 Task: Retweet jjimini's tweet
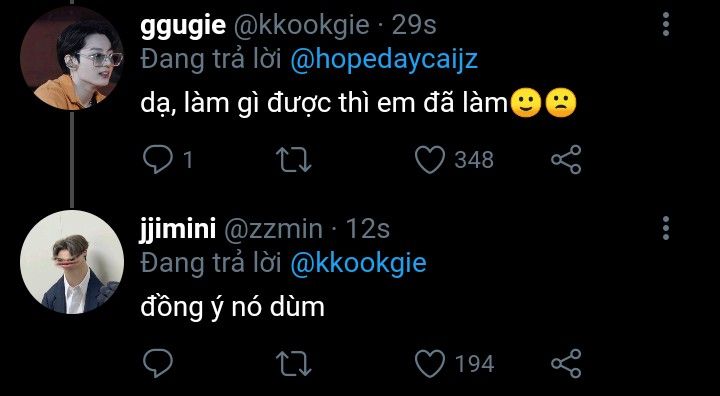[296, 364]
